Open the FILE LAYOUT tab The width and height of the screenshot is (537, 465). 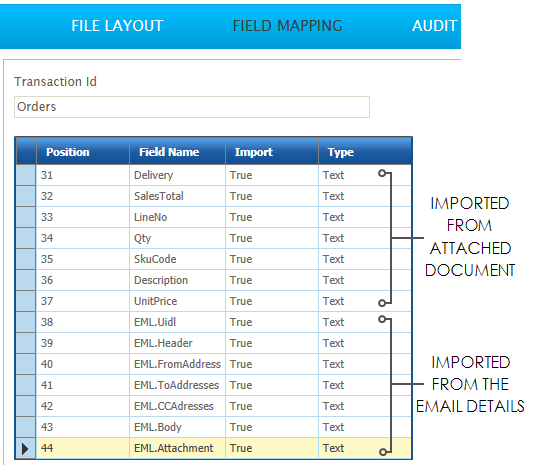click(117, 26)
